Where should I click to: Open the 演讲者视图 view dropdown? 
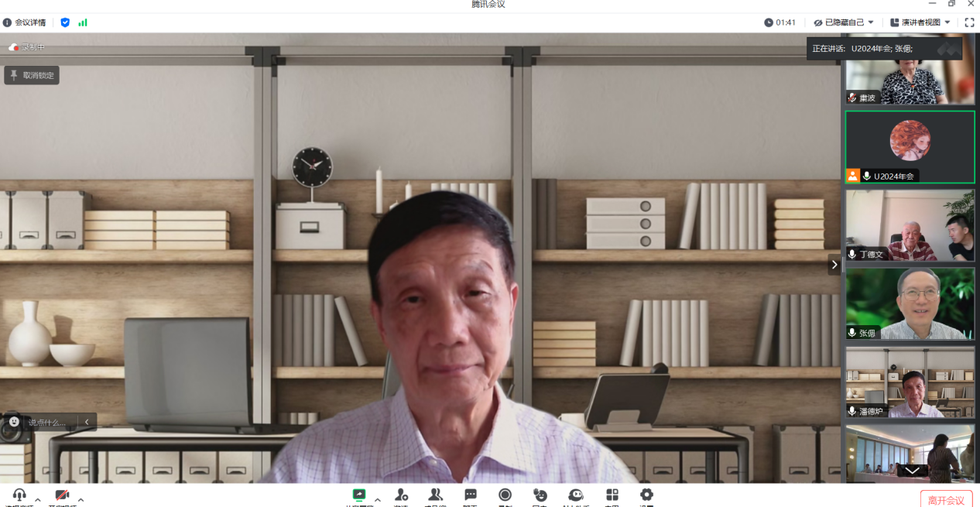click(920, 22)
